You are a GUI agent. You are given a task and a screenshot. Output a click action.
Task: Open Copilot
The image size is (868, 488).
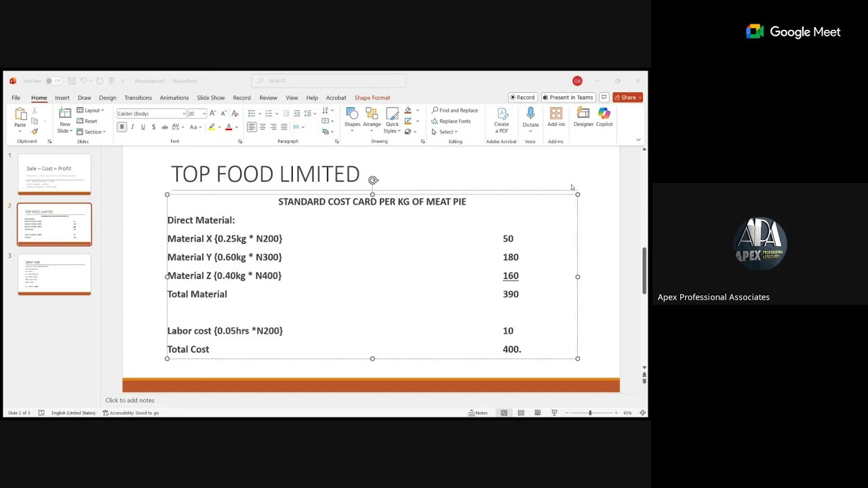pos(604,118)
